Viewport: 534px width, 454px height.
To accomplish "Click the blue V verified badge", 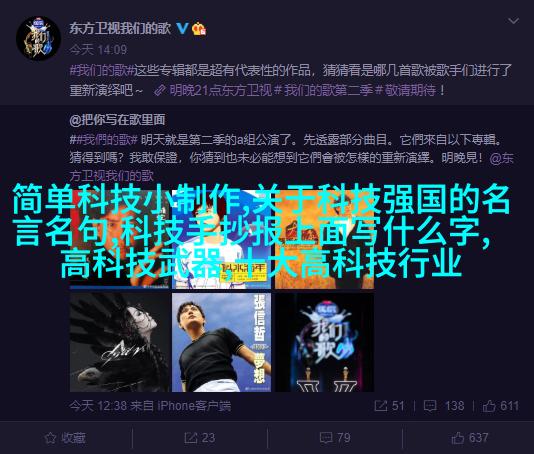I will [182, 28].
